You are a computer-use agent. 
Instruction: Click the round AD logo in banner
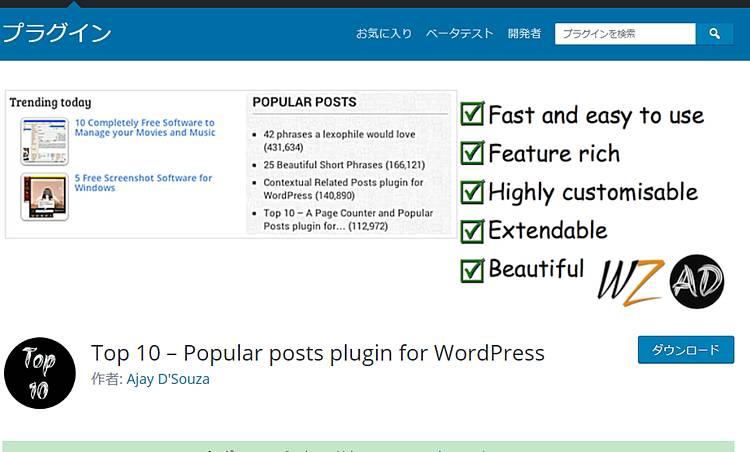[x=697, y=281]
